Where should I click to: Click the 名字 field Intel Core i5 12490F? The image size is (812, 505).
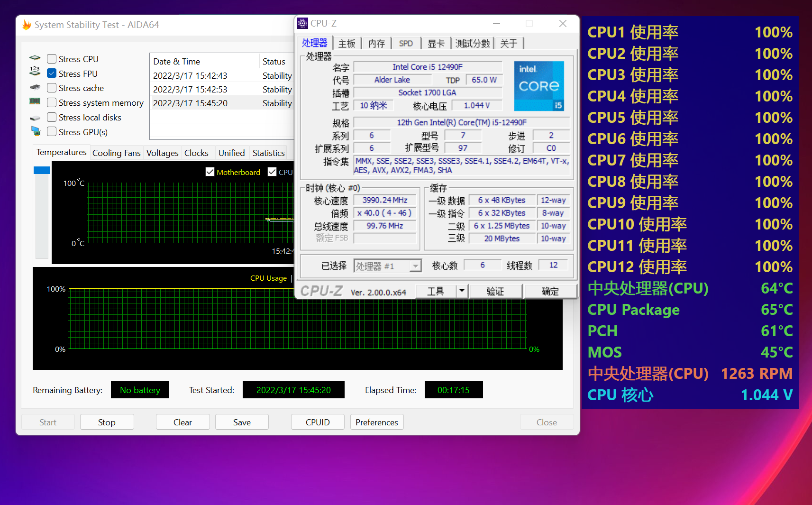[428, 67]
